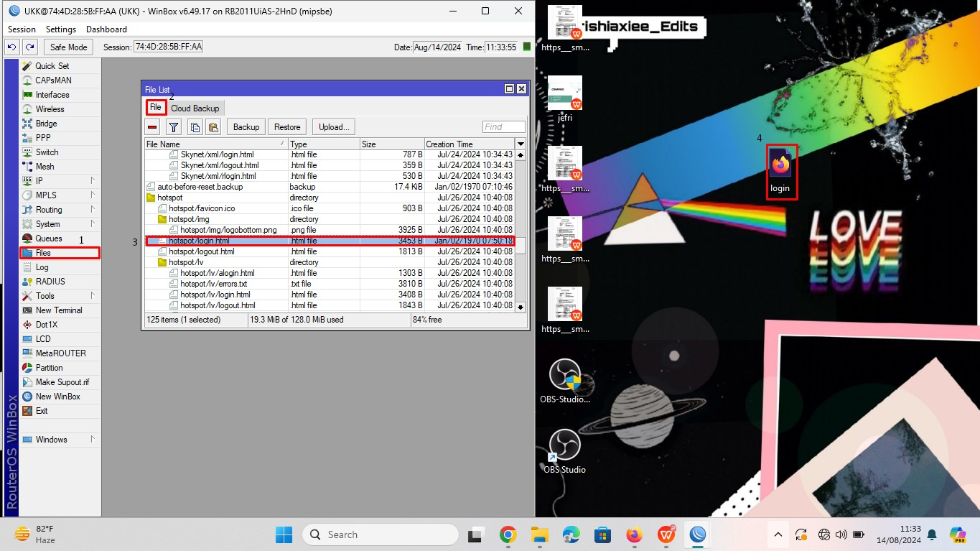Sort by Size column header
Image resolution: width=980 pixels, height=551 pixels.
[x=392, y=144]
